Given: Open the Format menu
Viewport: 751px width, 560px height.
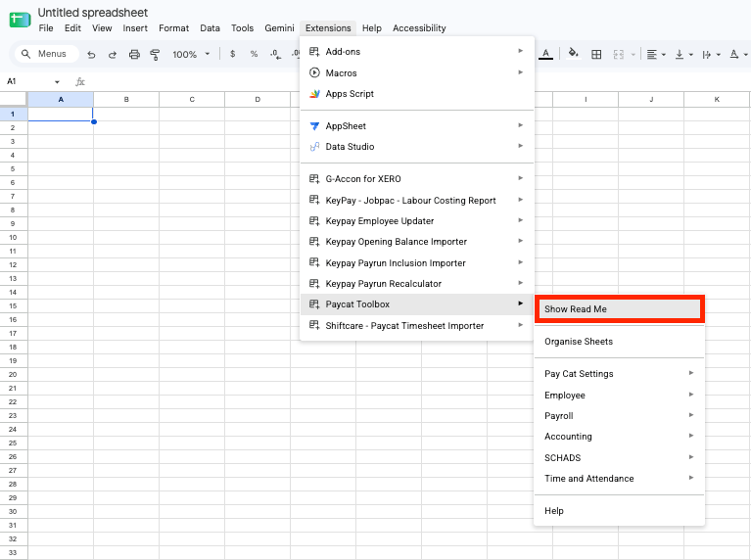Looking at the screenshot, I should [x=174, y=28].
